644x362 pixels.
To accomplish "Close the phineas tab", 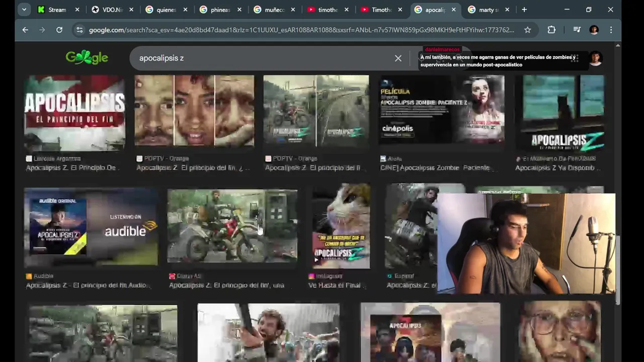I will point(239,10).
